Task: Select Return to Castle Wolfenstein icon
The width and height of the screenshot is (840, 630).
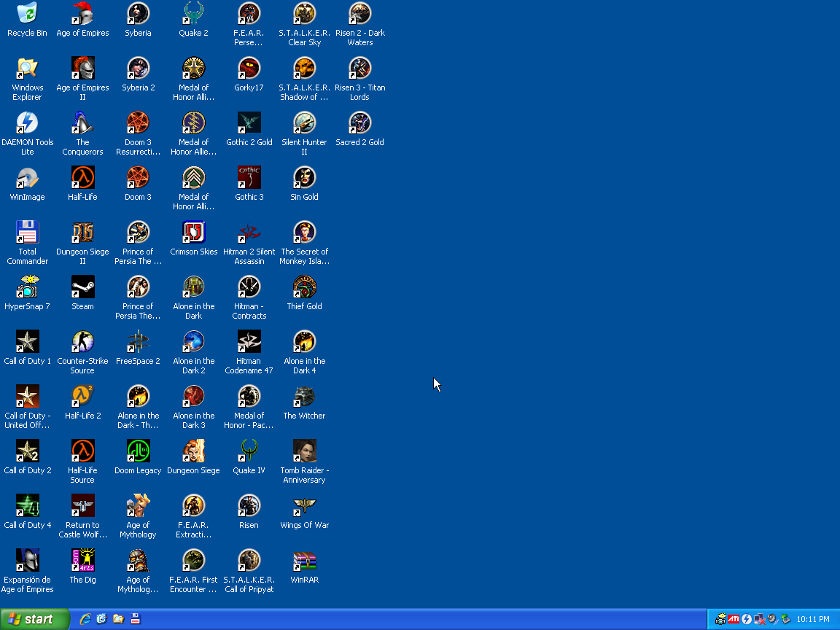Action: pyautogui.click(x=83, y=506)
